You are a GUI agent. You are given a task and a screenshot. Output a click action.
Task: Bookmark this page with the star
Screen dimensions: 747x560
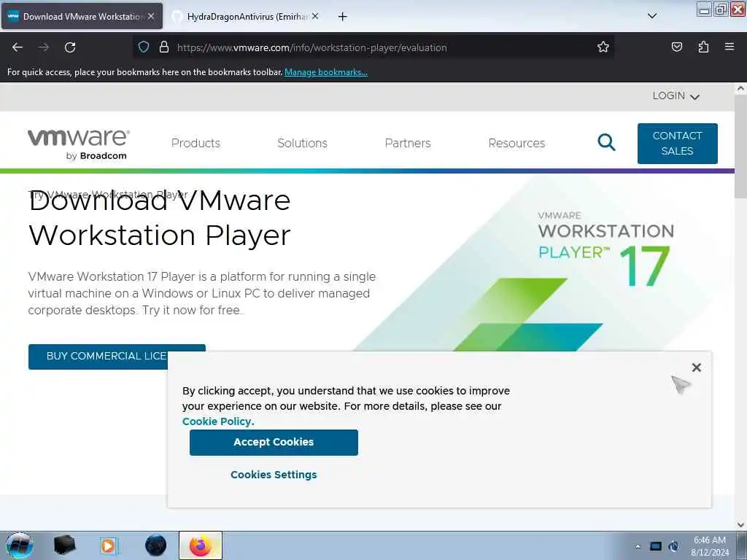point(603,47)
